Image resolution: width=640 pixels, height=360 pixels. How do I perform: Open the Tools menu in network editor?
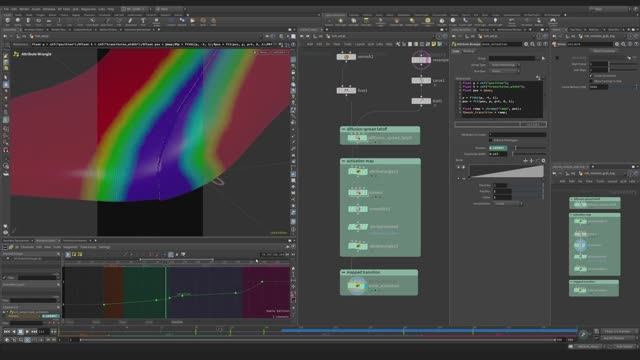[x=347, y=44]
